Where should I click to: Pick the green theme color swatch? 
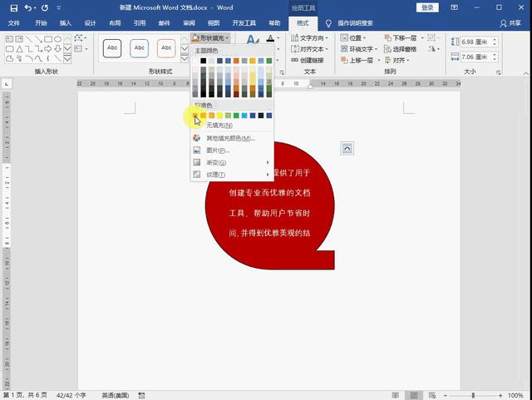point(269,61)
